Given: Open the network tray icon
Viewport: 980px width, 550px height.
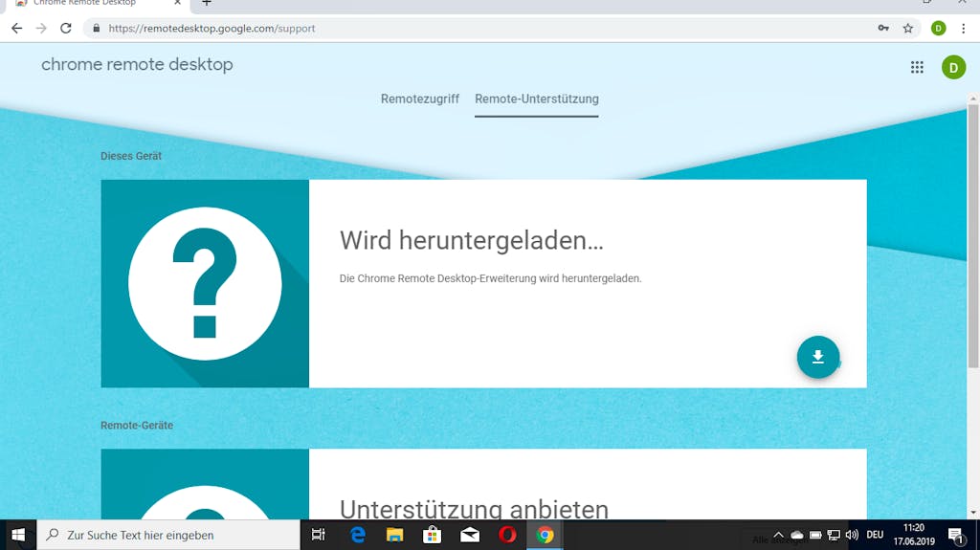Looking at the screenshot, I should coord(834,535).
